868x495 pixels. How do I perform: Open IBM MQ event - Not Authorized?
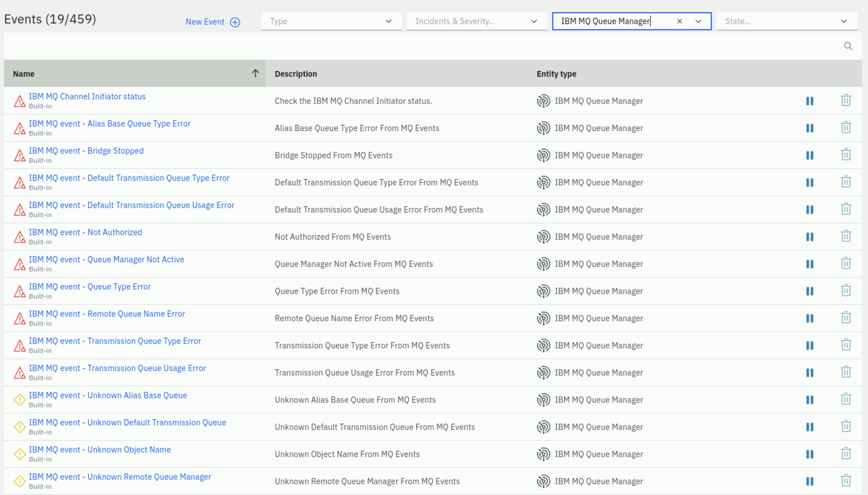(x=85, y=233)
